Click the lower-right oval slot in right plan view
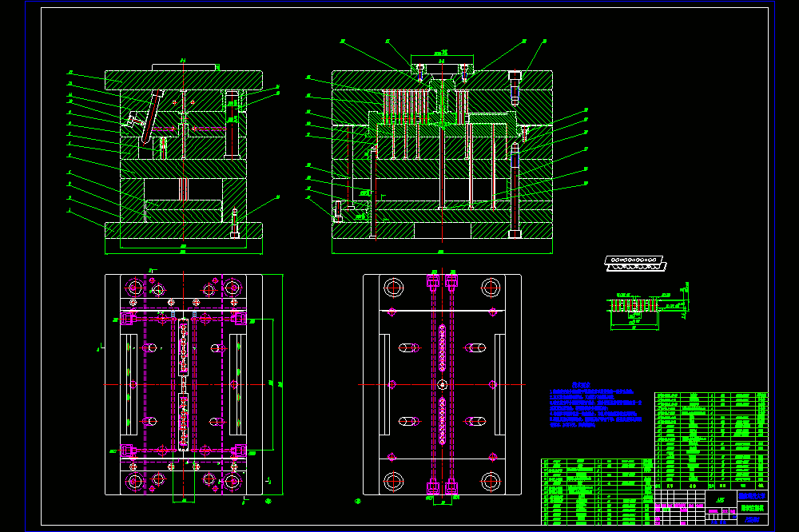 (475, 422)
